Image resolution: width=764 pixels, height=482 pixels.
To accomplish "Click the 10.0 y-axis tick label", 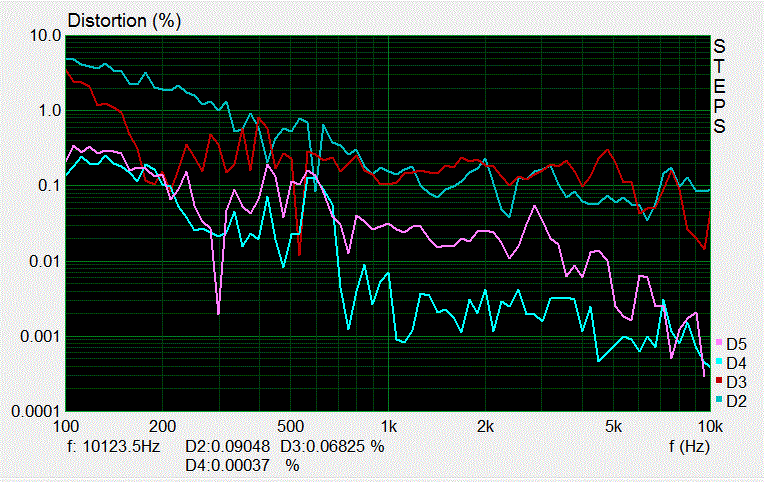I will (x=46, y=36).
